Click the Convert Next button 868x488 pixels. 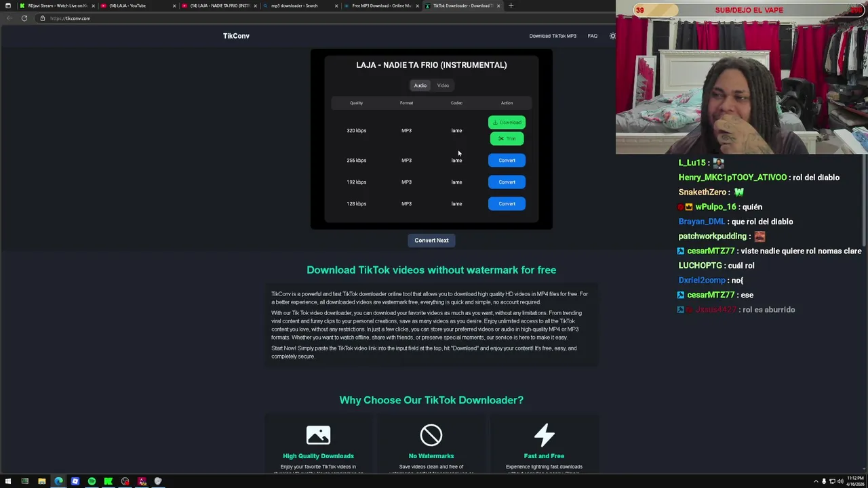431,241
